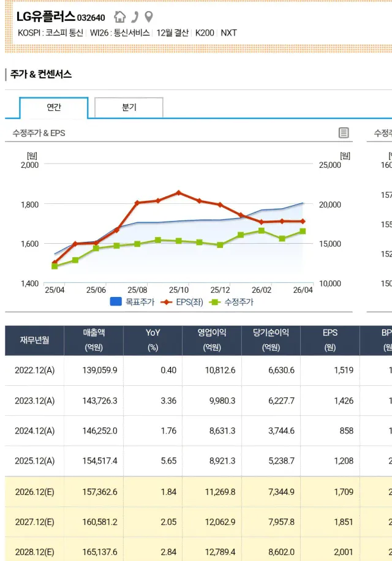Screen dimensions: 392x561
Task: Click the 25/10 EPS peak data point
Action: coord(178,192)
